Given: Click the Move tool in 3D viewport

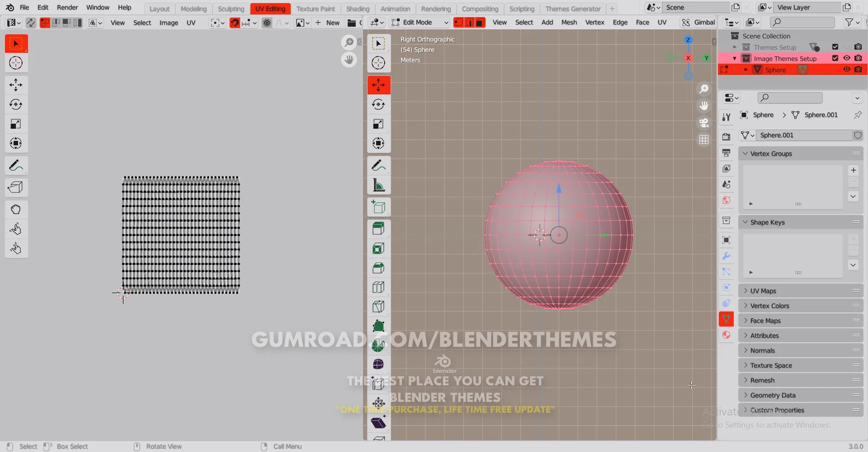Looking at the screenshot, I should 379,85.
